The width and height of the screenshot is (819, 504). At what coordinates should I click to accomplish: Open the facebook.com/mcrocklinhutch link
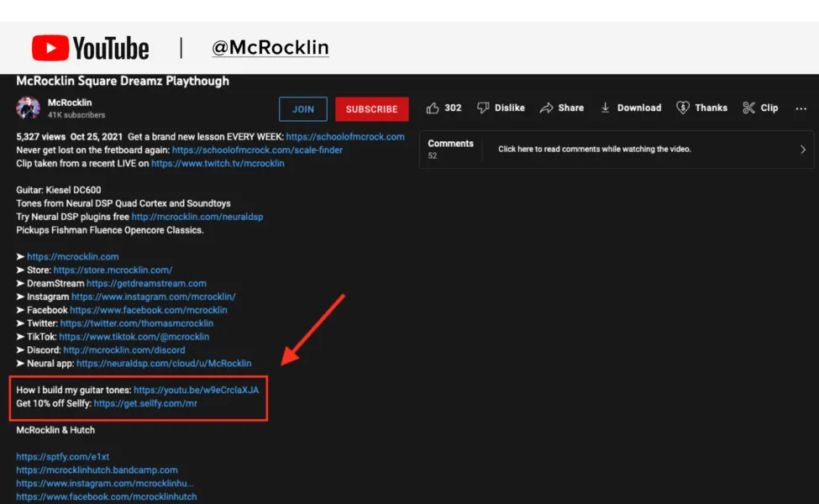tap(107, 496)
